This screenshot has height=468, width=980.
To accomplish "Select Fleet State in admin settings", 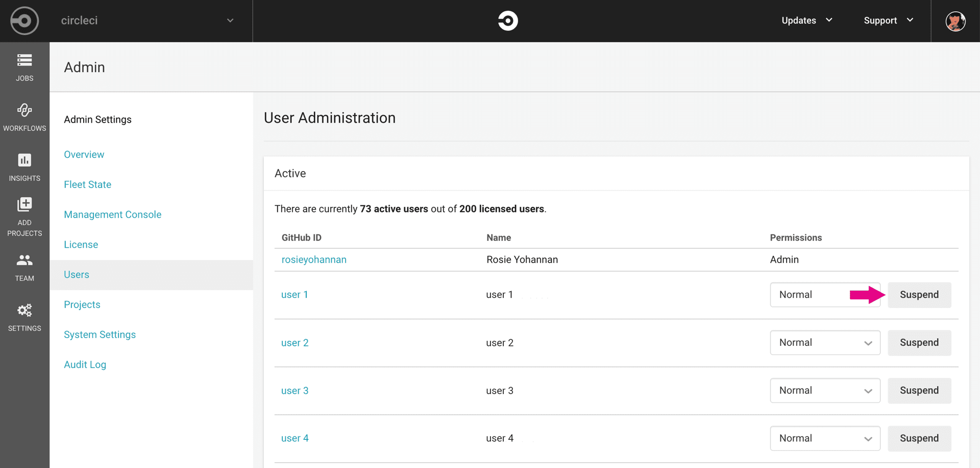I will pyautogui.click(x=88, y=184).
